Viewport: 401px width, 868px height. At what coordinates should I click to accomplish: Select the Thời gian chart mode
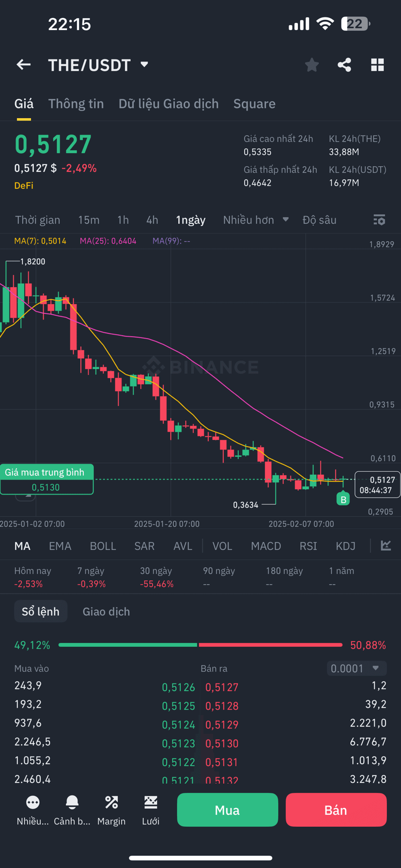(38, 220)
